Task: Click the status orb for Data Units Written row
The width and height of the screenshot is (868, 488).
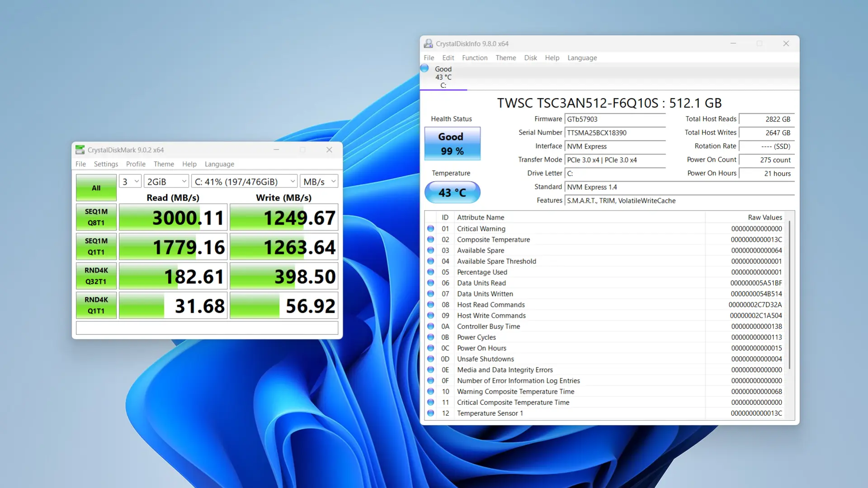Action: click(431, 294)
